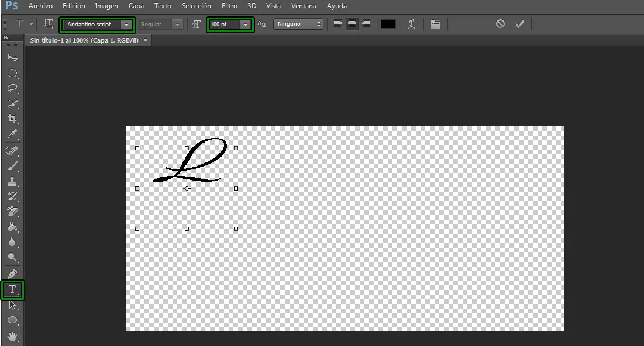This screenshot has height=346, width=644.
Task: Open the Ayuda menu
Action: click(337, 6)
